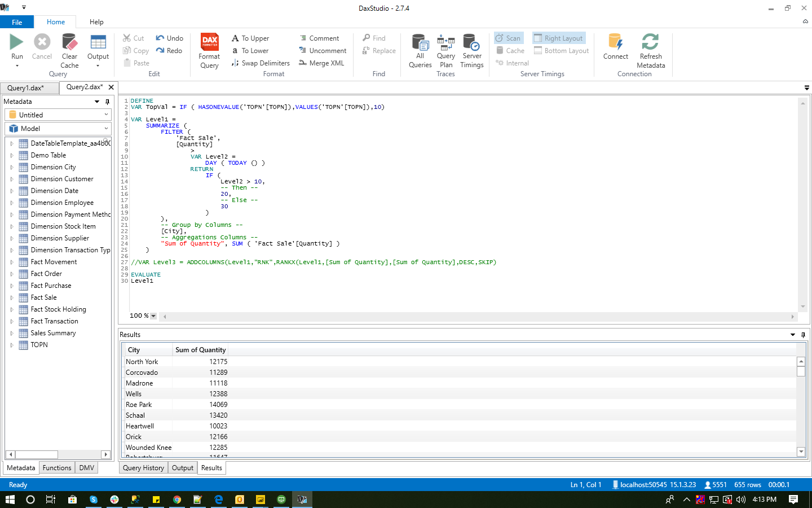Image resolution: width=812 pixels, height=508 pixels.
Task: Sort by Sum of Quantity column
Action: [x=200, y=350]
